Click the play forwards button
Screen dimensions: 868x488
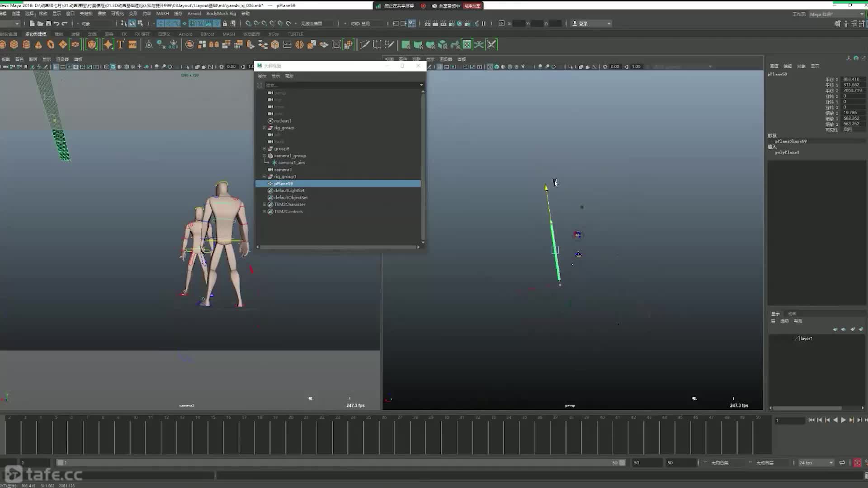843,420
